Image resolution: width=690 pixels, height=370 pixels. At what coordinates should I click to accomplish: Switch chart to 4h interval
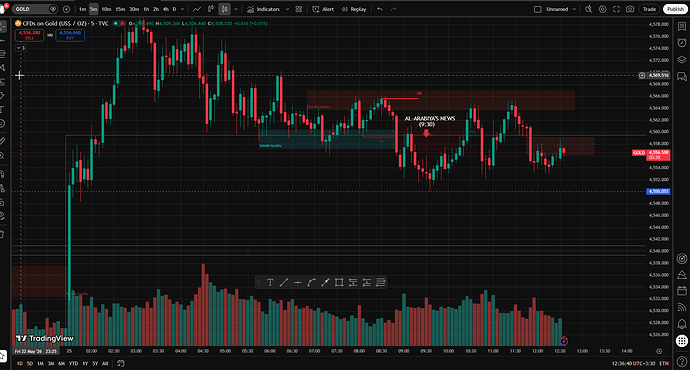[x=165, y=9]
